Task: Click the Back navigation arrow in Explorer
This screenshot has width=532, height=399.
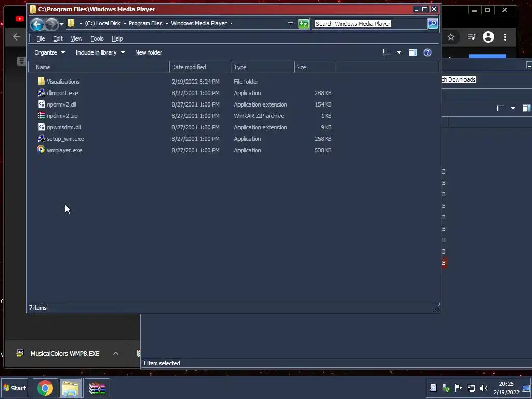Action: (37, 24)
